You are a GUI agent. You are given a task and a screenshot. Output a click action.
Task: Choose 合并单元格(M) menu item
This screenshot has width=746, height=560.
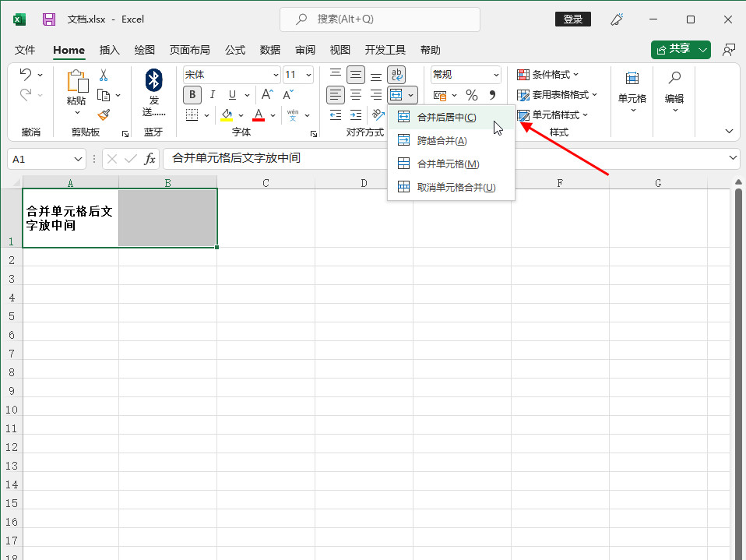click(451, 164)
